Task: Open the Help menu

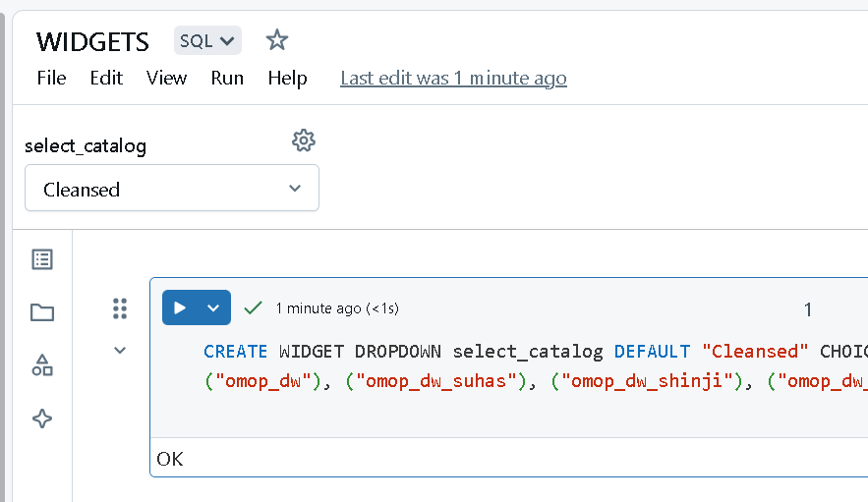Action: tap(287, 78)
